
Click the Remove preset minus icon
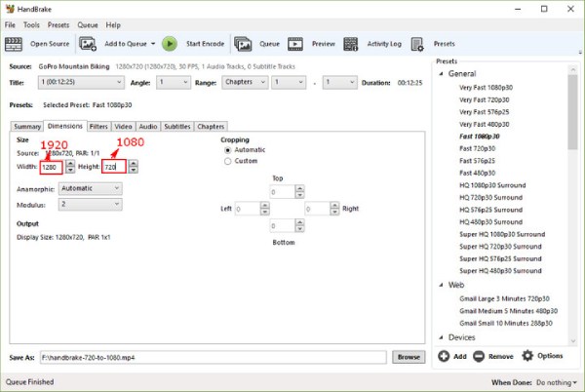click(x=479, y=356)
